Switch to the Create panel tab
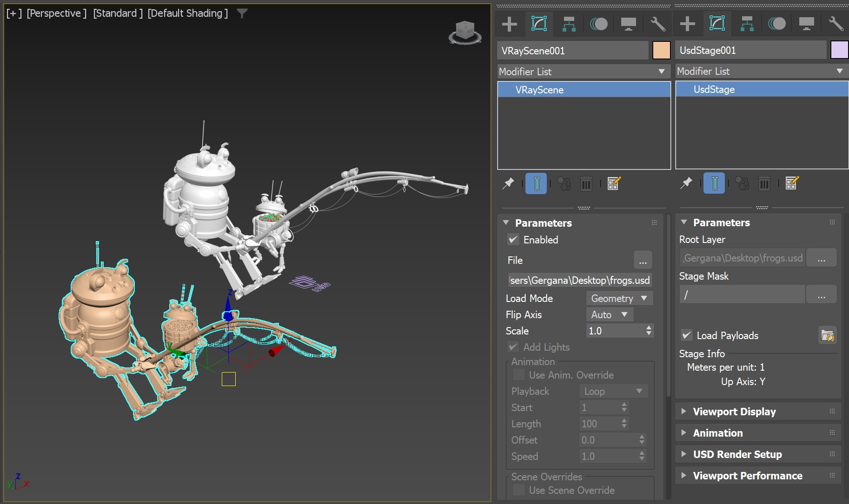This screenshot has height=504, width=849. [509, 23]
